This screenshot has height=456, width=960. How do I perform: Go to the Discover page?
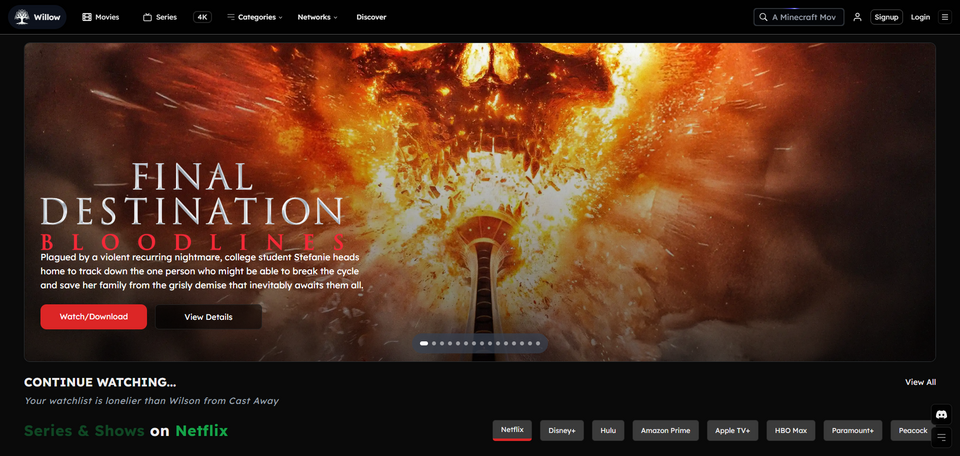point(371,17)
